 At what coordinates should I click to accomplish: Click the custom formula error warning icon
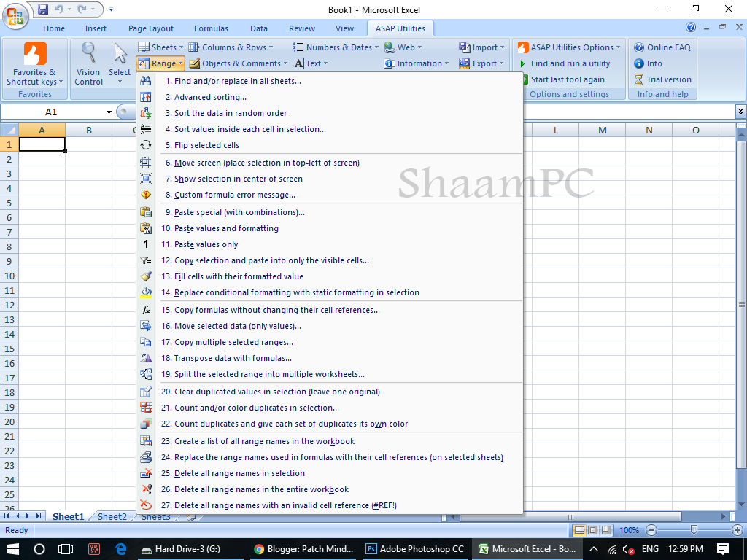pos(146,195)
